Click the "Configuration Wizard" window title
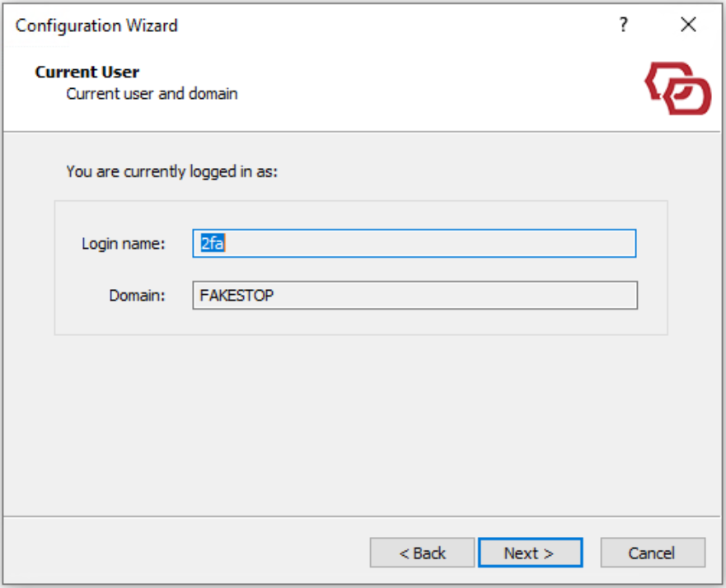Viewport: 726px width, 588px height. pos(96,26)
